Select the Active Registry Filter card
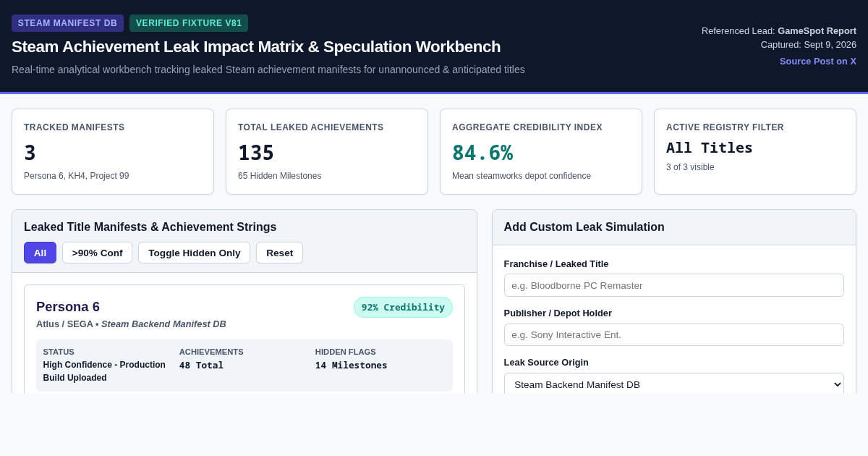 point(755,151)
